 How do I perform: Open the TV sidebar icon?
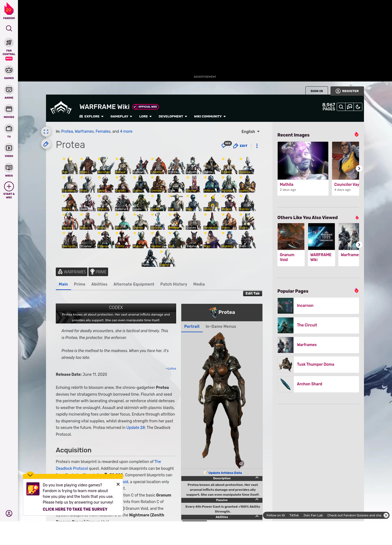[x=9, y=129]
